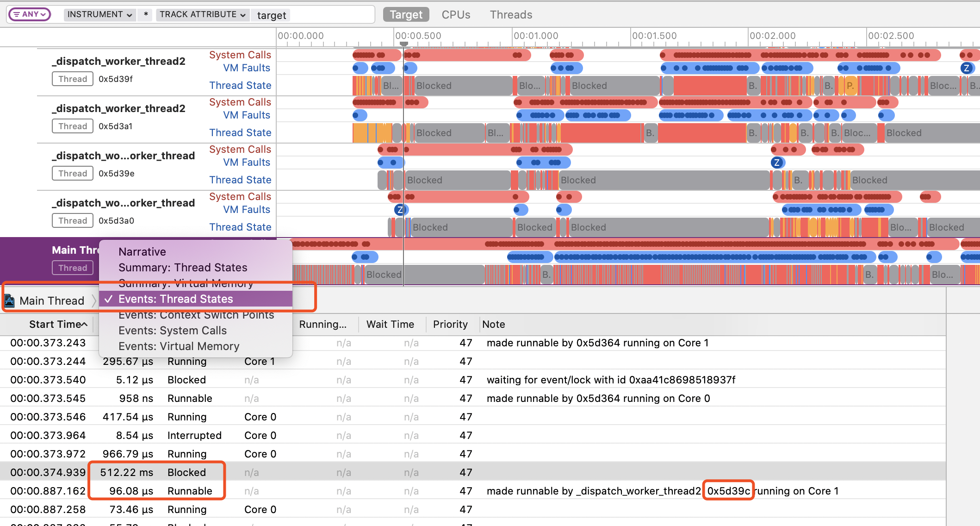Image resolution: width=980 pixels, height=526 pixels.
Task: Click the Z marker on 0x5d39f VM Faults
Action: tap(966, 69)
